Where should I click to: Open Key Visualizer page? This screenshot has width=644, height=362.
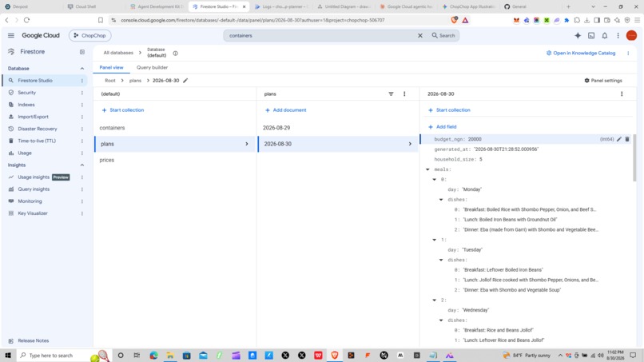pos(33,213)
